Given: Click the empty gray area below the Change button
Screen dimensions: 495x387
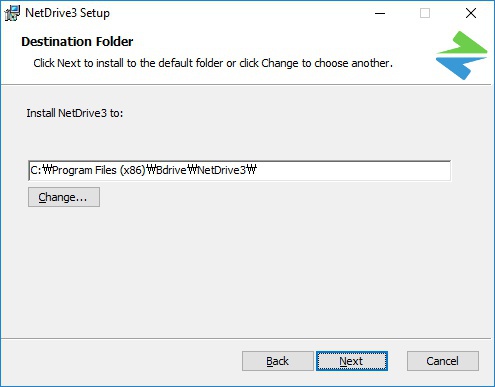Looking at the screenshot, I should [x=233, y=267].
